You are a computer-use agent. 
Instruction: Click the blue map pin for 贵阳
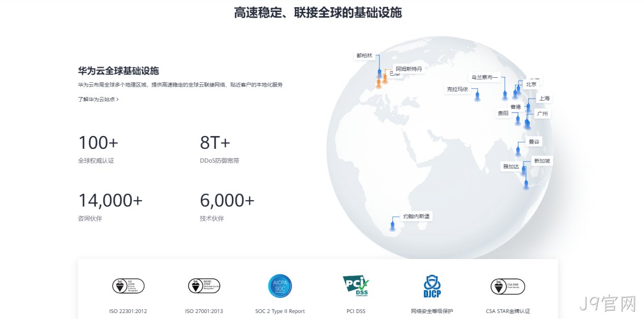pos(518,120)
